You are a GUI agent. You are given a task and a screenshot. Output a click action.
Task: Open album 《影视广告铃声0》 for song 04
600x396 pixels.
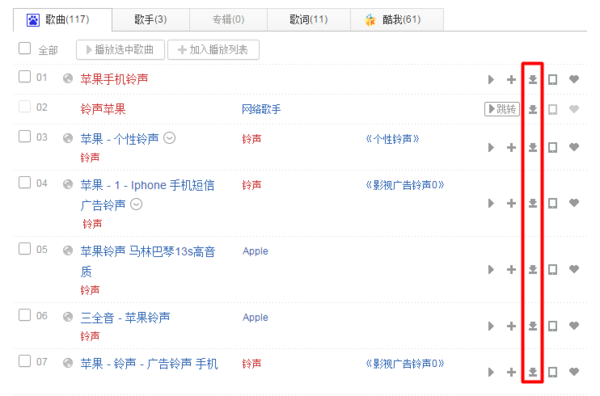(x=404, y=185)
